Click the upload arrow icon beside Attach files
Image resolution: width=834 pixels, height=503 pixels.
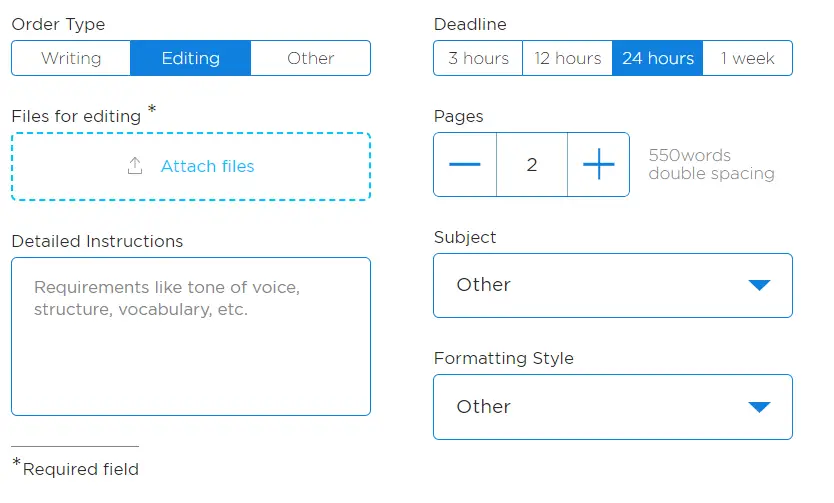135,166
